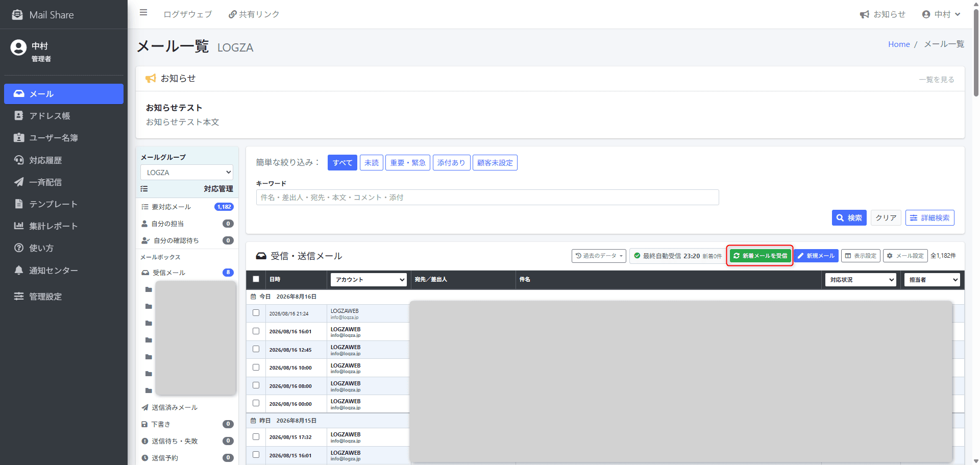
Task: Open the アカウント filter dropdown
Action: point(369,280)
